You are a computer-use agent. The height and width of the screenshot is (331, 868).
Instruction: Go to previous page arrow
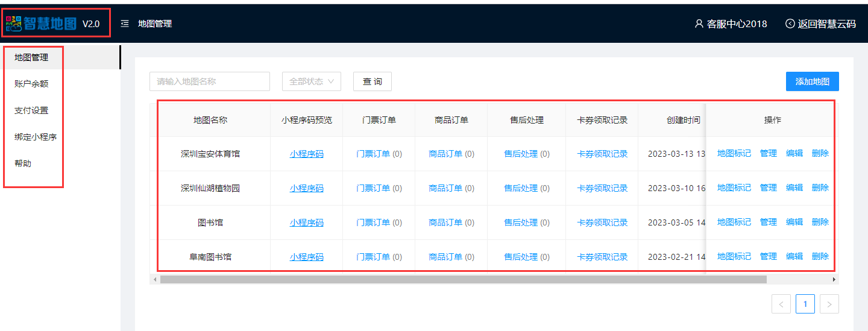(x=781, y=304)
